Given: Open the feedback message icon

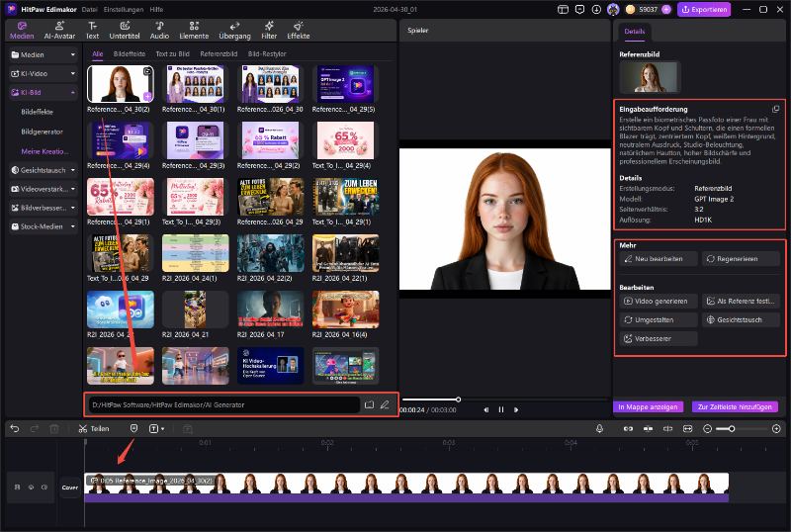Looking at the screenshot, I should (x=579, y=10).
